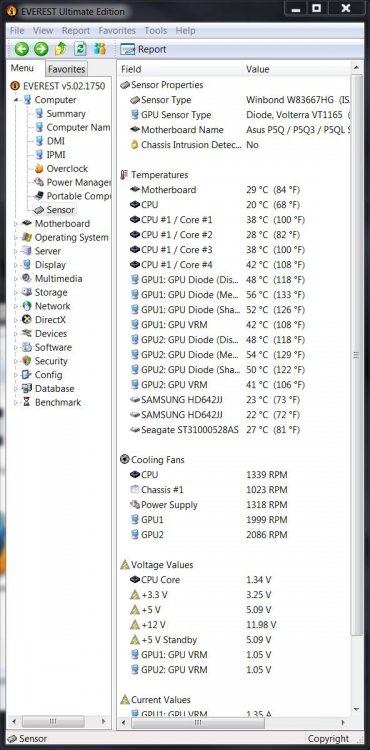Screen dimensions: 370x750
Task: Click the green Forward arrow button
Action: point(41,49)
